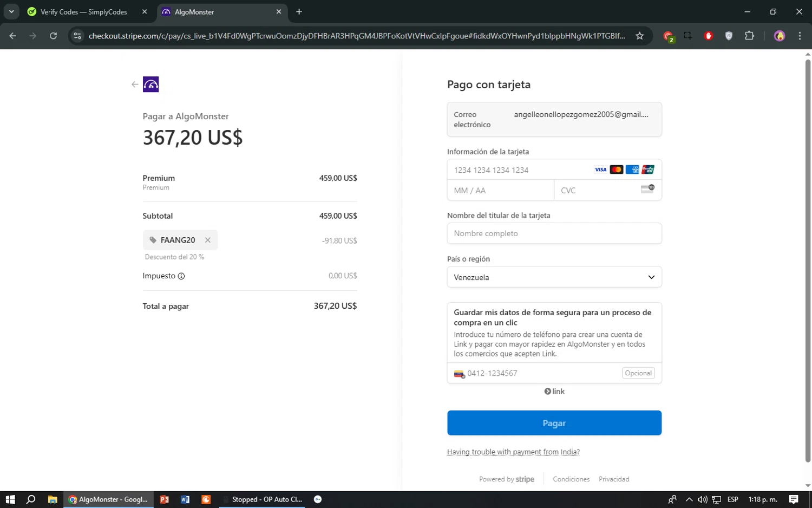
Task: Click the Correo electrónico email field
Action: (x=554, y=119)
